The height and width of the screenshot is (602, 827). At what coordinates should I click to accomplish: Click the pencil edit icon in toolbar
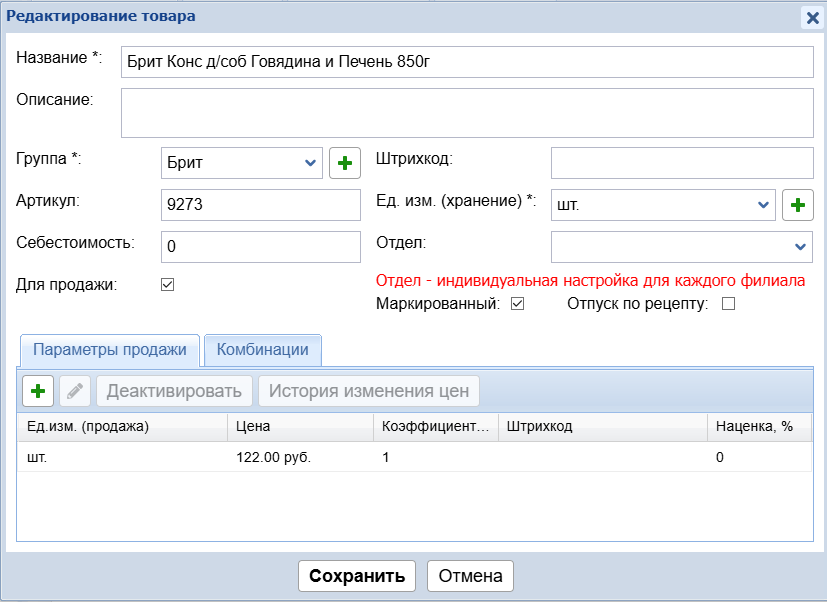coord(75,391)
